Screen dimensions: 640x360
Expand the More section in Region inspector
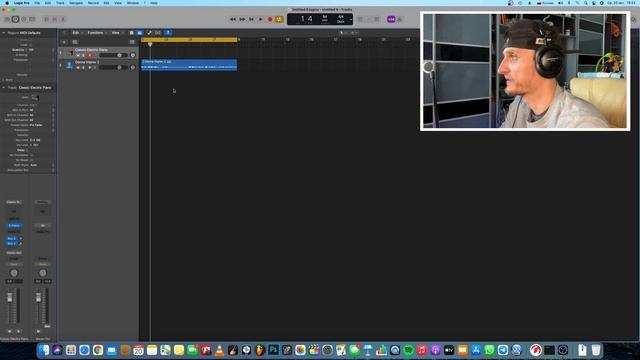click(x=4, y=80)
